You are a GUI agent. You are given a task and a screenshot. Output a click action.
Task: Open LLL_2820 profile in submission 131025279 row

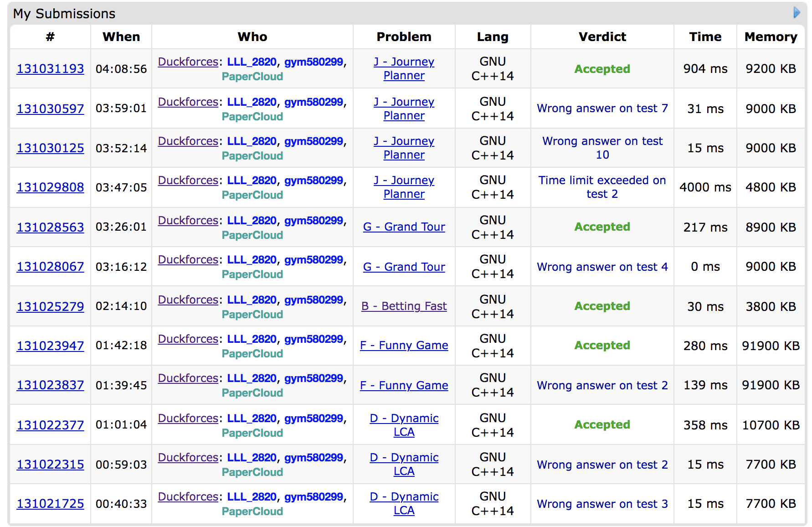(x=252, y=300)
